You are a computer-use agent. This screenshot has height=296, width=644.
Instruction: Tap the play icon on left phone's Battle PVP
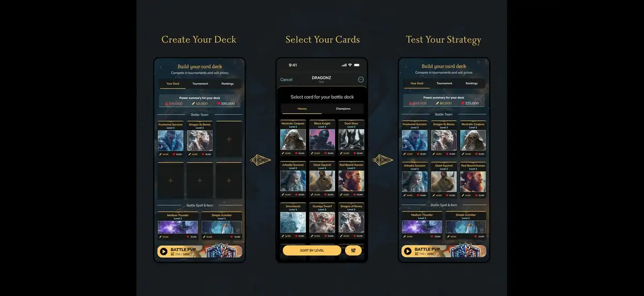point(163,251)
